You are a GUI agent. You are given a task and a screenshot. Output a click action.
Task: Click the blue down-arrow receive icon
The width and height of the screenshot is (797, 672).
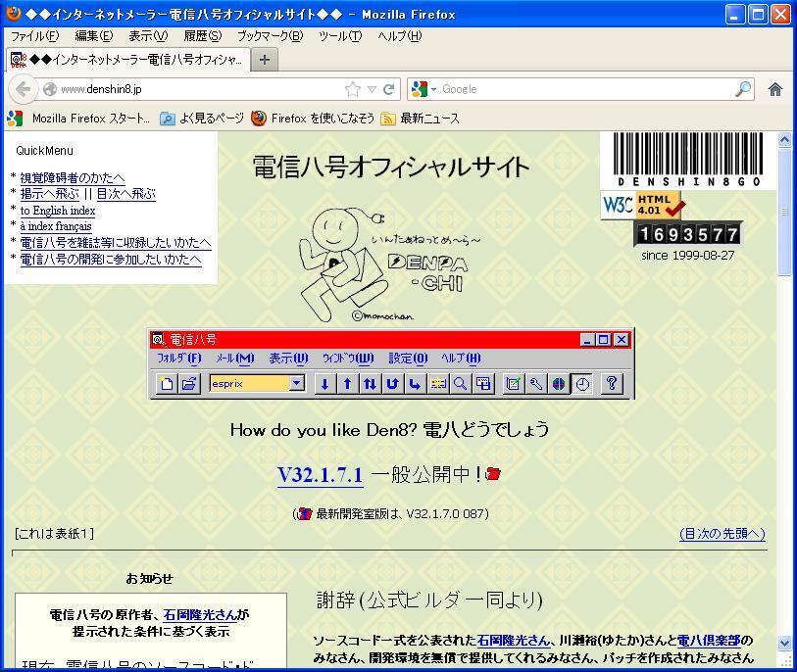coord(325,383)
